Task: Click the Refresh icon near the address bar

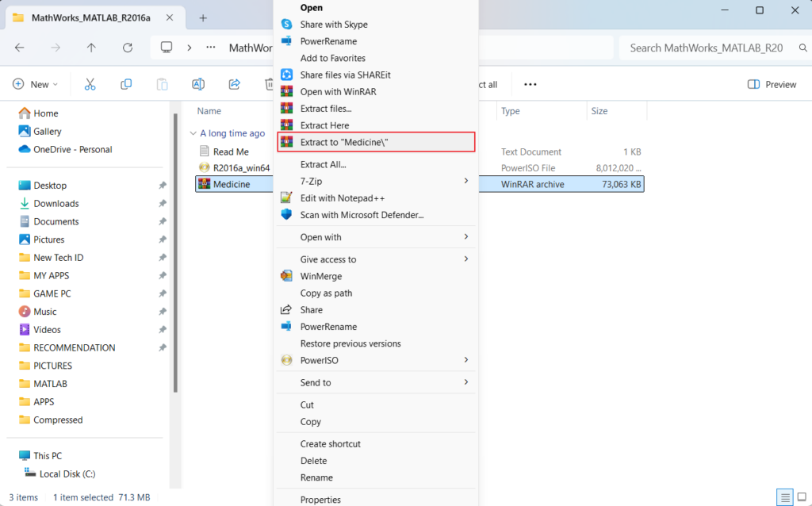Action: [128, 48]
